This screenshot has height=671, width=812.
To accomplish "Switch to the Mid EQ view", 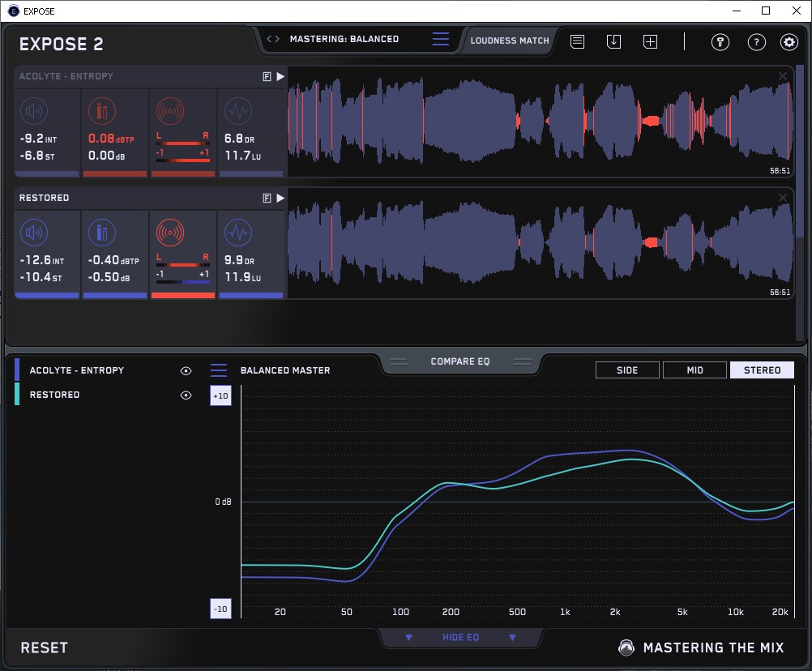I will click(694, 370).
